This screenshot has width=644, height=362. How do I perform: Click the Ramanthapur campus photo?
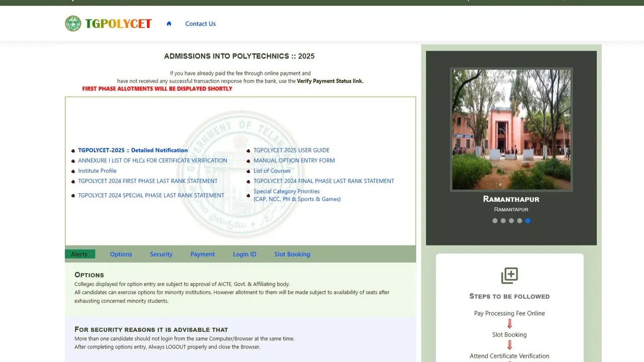click(x=511, y=129)
